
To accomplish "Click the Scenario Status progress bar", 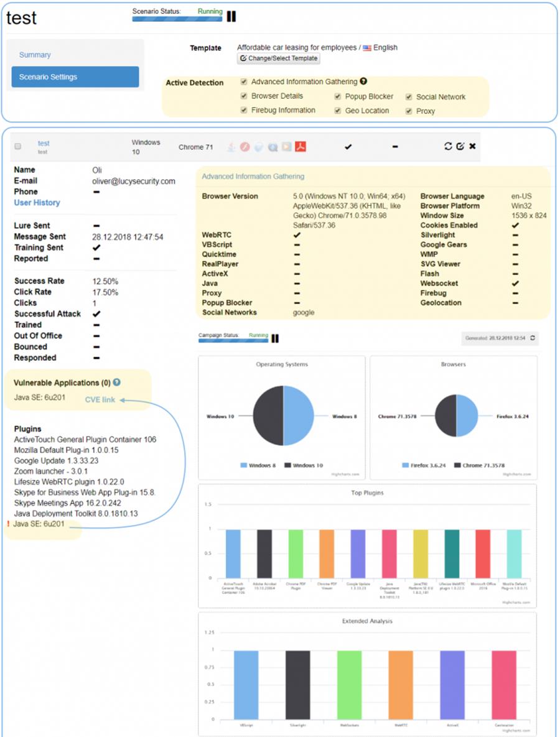I will [x=177, y=19].
